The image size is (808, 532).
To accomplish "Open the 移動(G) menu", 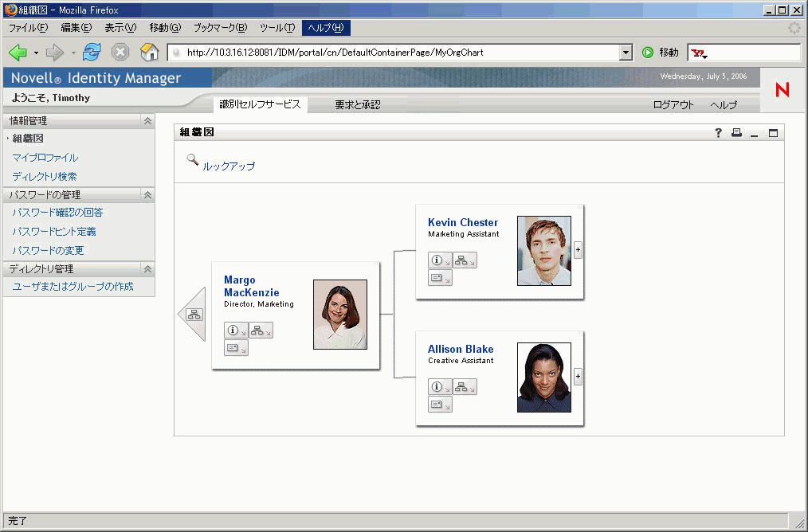I will pyautogui.click(x=165, y=28).
